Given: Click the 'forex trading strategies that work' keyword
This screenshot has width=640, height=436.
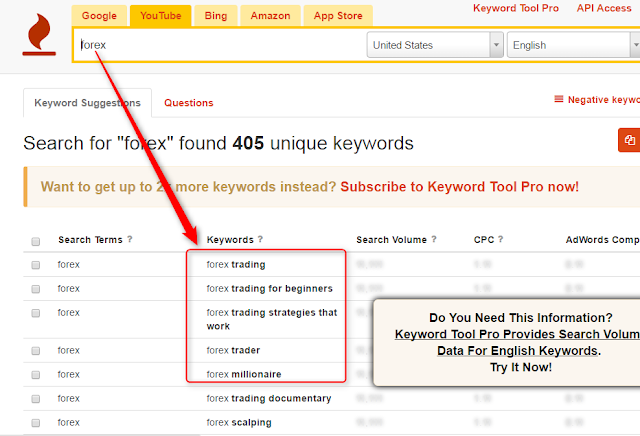Looking at the screenshot, I should (272, 319).
